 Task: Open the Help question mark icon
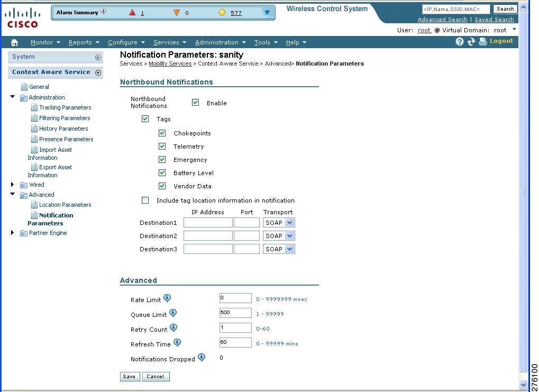[460, 42]
